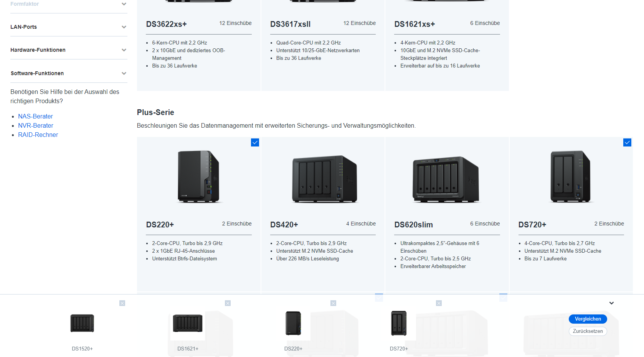Open the DS620slim product image

[x=446, y=179]
